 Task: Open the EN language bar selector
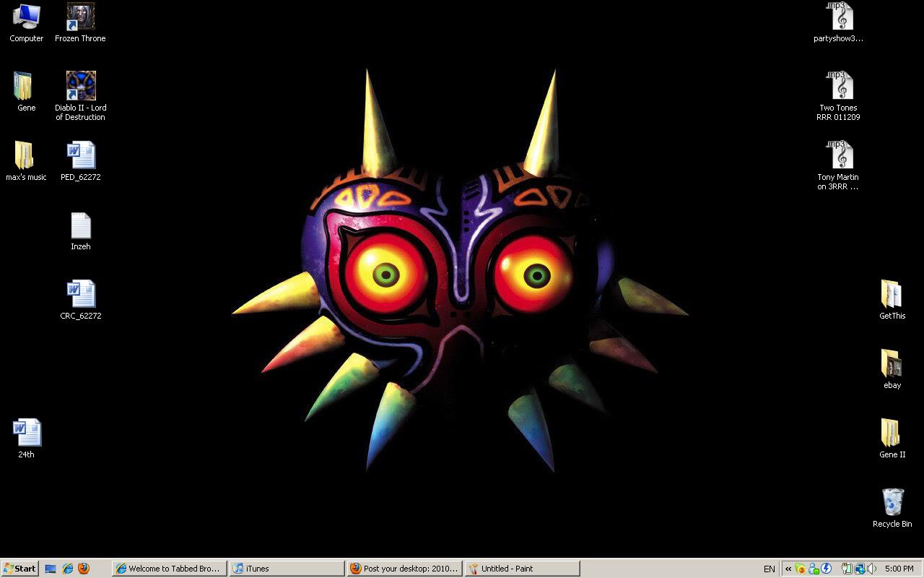click(770, 569)
